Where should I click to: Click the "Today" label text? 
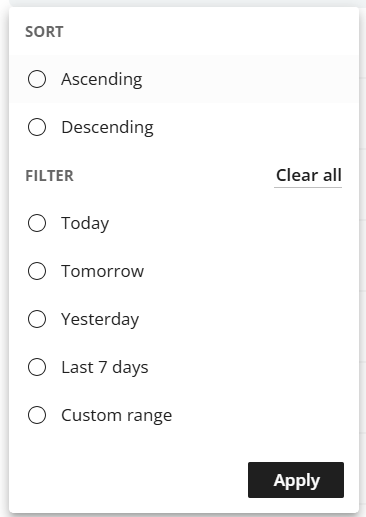click(x=85, y=224)
